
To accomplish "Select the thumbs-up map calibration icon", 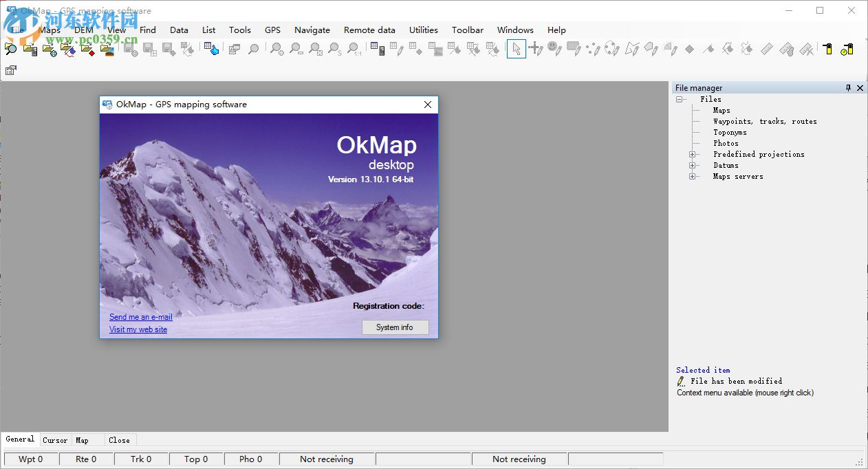I will pyautogui.click(x=210, y=49).
